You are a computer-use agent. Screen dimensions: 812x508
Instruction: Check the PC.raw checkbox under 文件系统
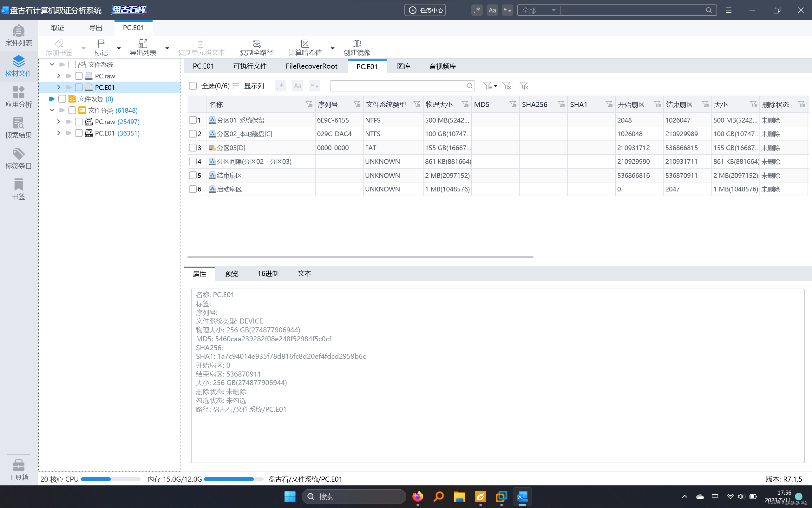point(79,76)
